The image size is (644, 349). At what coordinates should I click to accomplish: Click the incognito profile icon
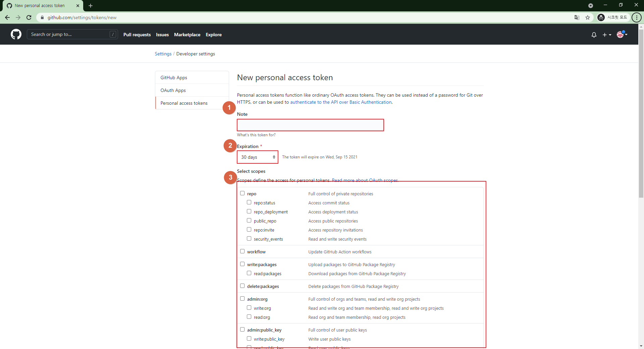601,17
